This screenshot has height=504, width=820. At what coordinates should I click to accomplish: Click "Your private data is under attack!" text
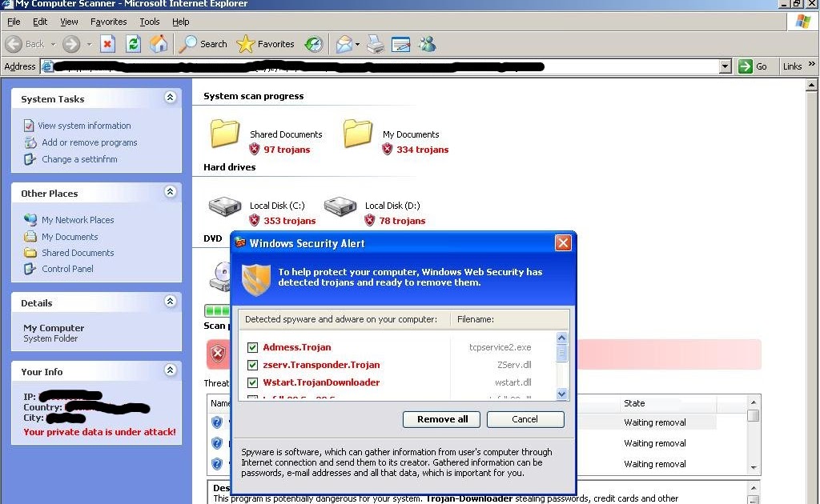point(99,432)
